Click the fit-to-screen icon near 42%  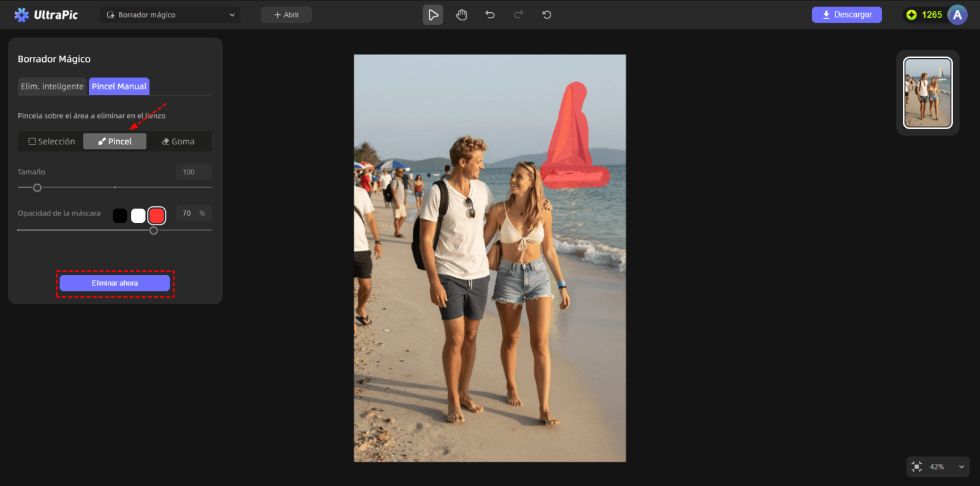[917, 466]
